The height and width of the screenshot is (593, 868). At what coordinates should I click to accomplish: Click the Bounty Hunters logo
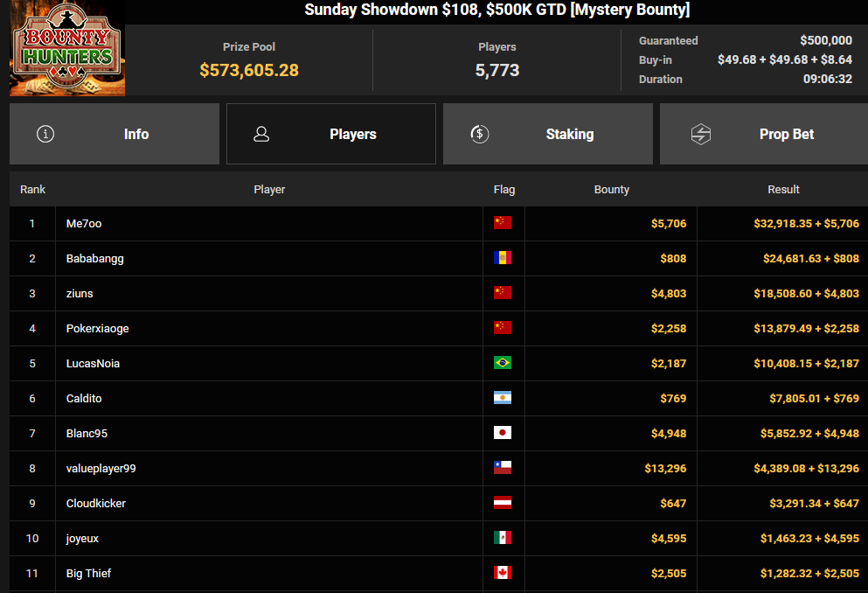click(67, 48)
